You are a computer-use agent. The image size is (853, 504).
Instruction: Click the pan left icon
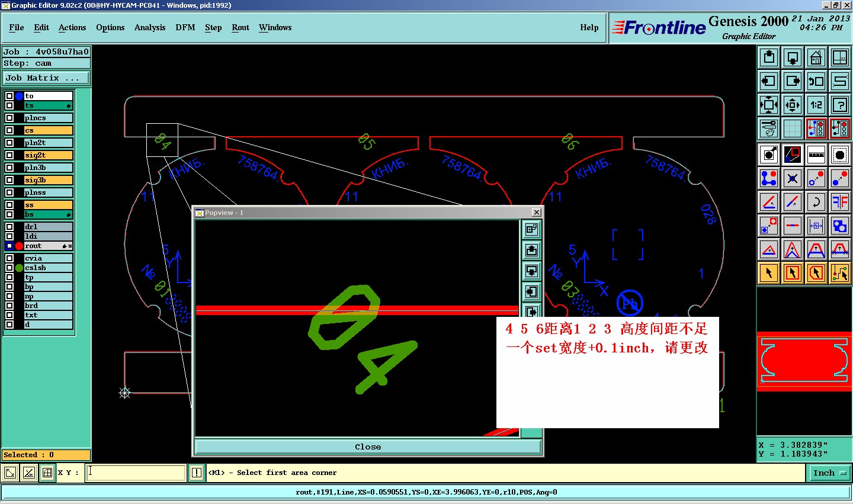pyautogui.click(x=769, y=81)
